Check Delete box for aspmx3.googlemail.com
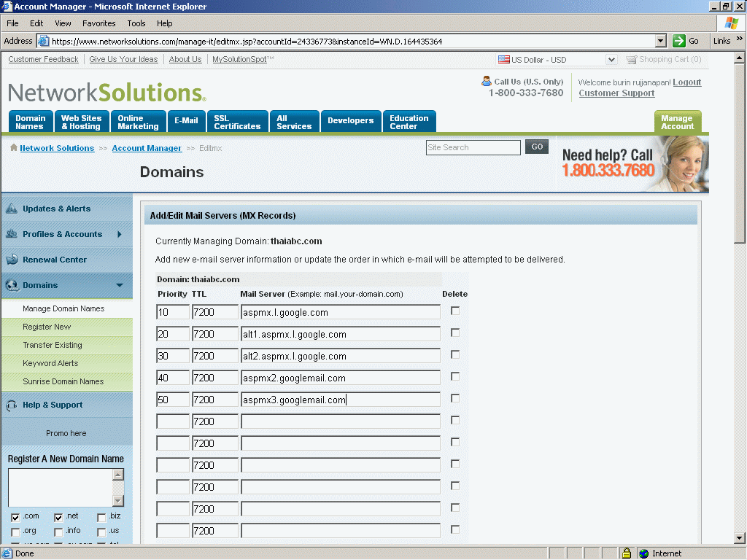Image resolution: width=747 pixels, height=560 pixels. [455, 398]
